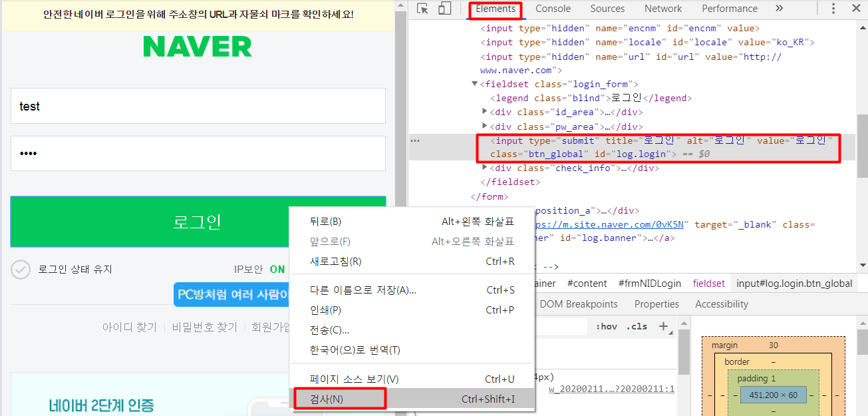Toggle the .cls class editor button
This screenshot has width=868, height=416.
637,326
